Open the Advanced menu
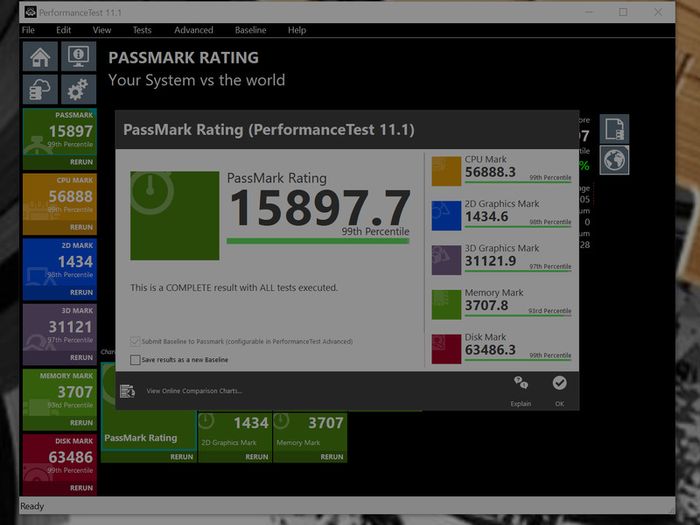The image size is (700, 525). 194,30
